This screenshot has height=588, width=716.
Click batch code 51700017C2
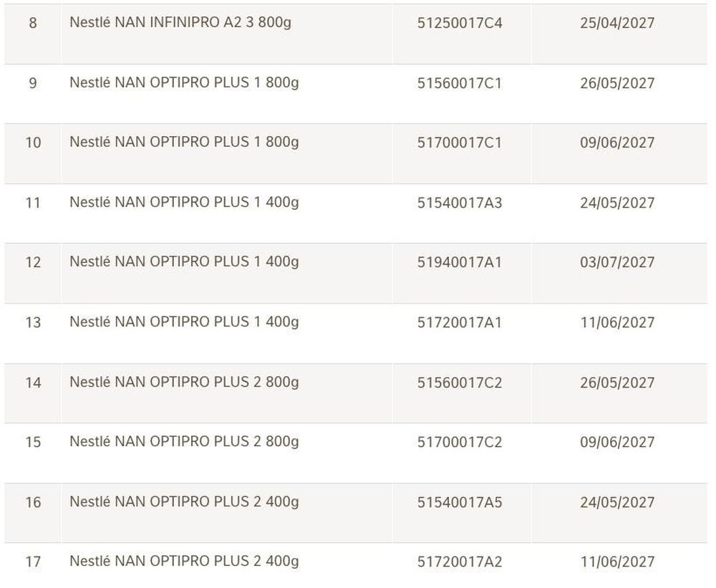460,442
